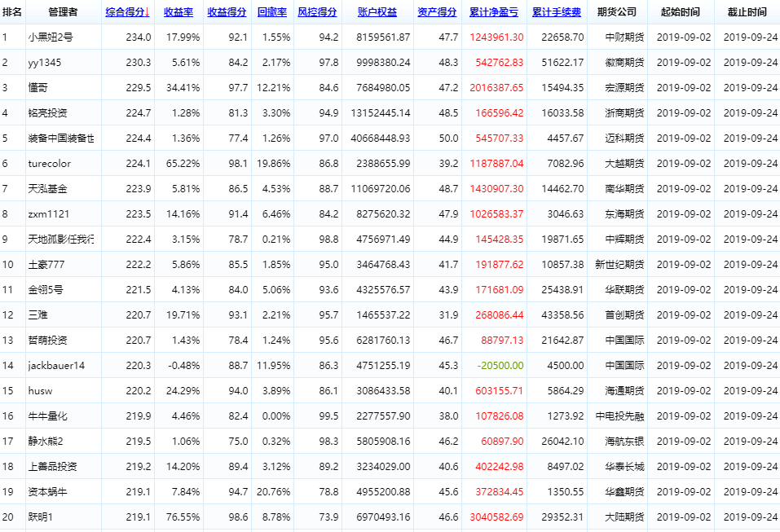Click 大越期货 company cell
780x532 pixels.
point(624,164)
